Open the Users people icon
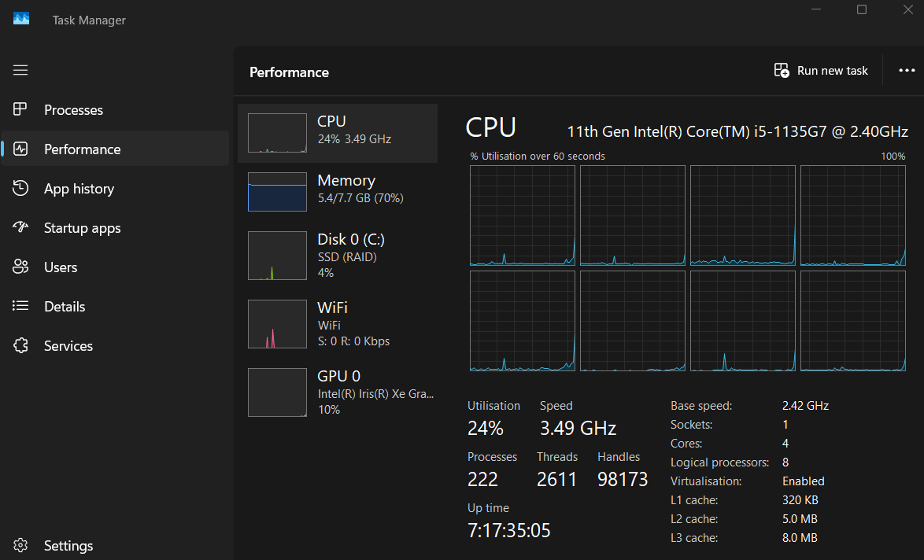Image resolution: width=924 pixels, height=560 pixels. click(x=20, y=267)
